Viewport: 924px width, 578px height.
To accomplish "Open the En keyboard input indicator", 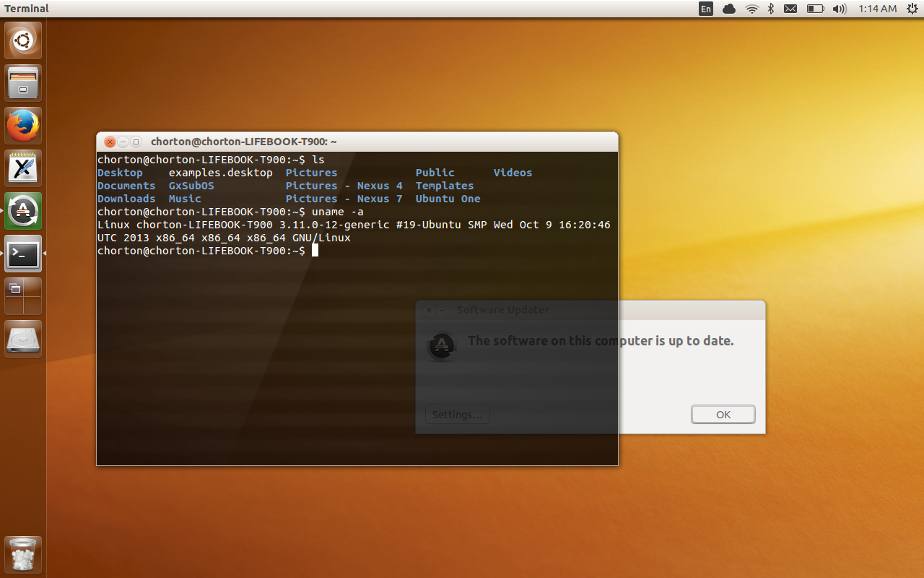I will tap(706, 9).
